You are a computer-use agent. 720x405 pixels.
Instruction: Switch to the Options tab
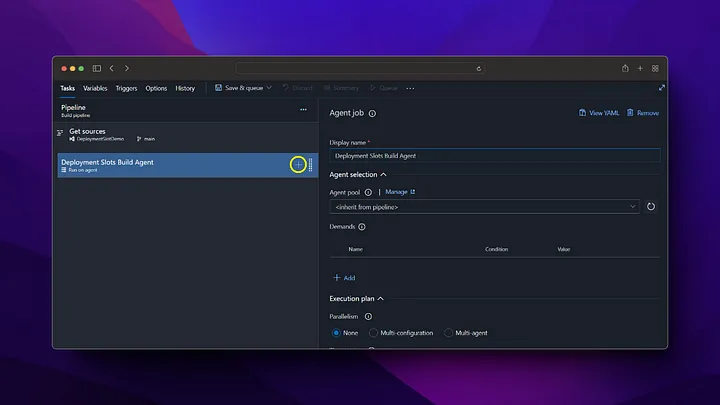pyautogui.click(x=156, y=88)
